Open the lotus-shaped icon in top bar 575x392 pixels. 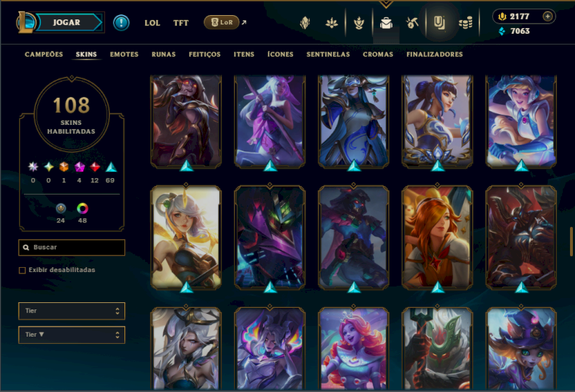click(331, 23)
